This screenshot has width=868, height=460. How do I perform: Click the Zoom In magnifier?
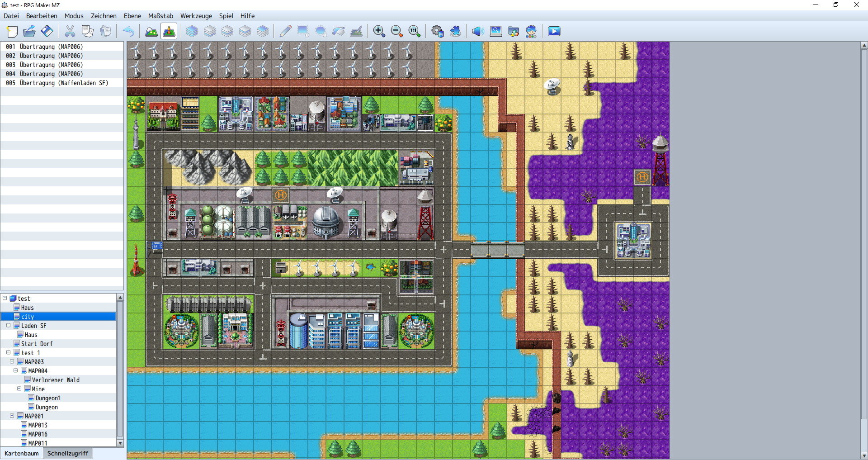tap(379, 31)
